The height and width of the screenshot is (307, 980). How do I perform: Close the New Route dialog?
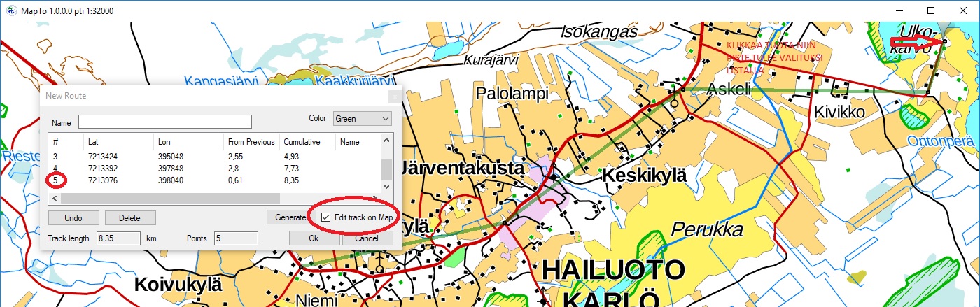[395, 96]
